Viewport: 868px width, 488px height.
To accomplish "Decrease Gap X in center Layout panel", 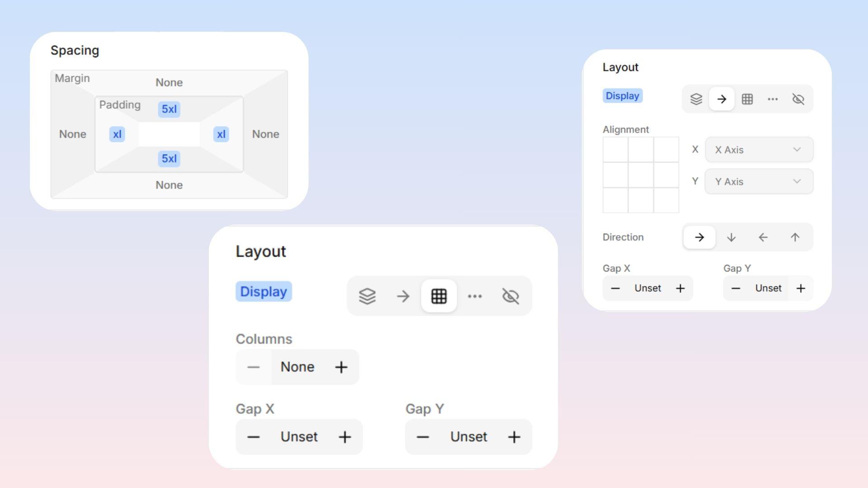I will point(254,437).
